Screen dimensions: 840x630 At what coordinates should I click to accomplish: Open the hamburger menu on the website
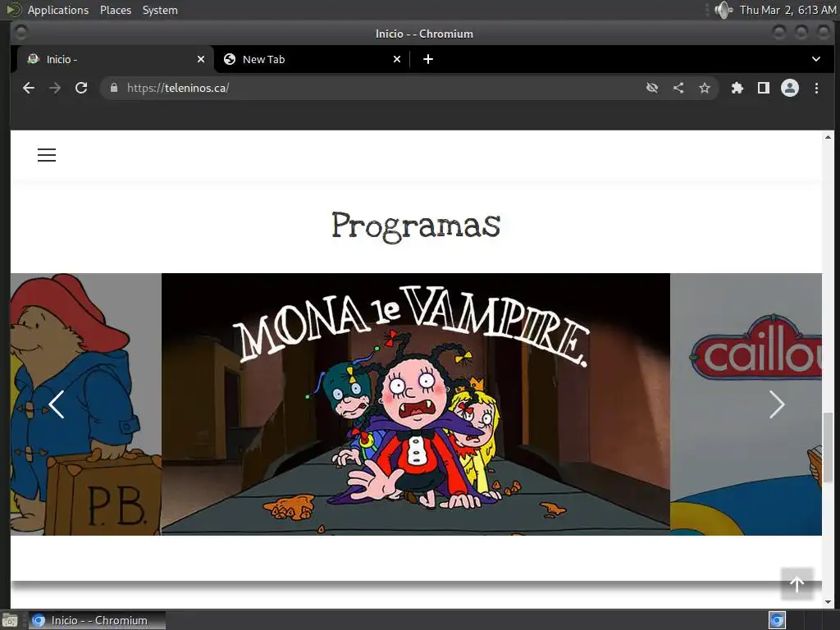click(47, 155)
